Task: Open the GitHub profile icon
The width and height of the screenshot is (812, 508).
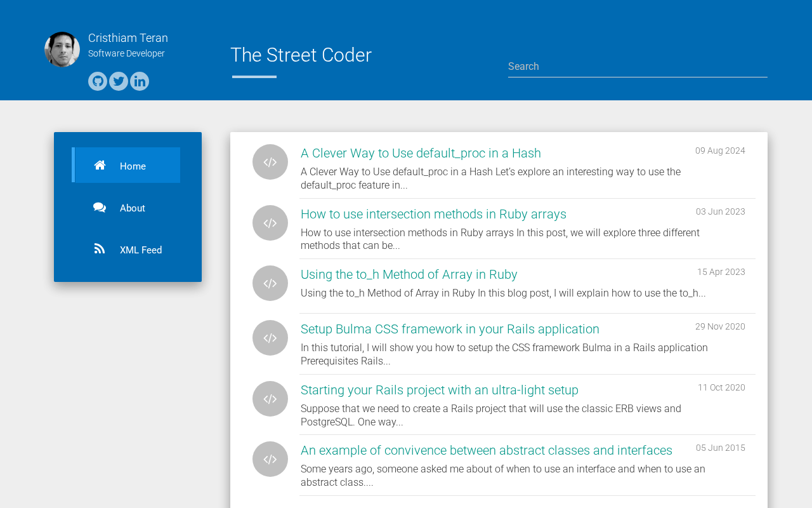Action: click(98, 81)
